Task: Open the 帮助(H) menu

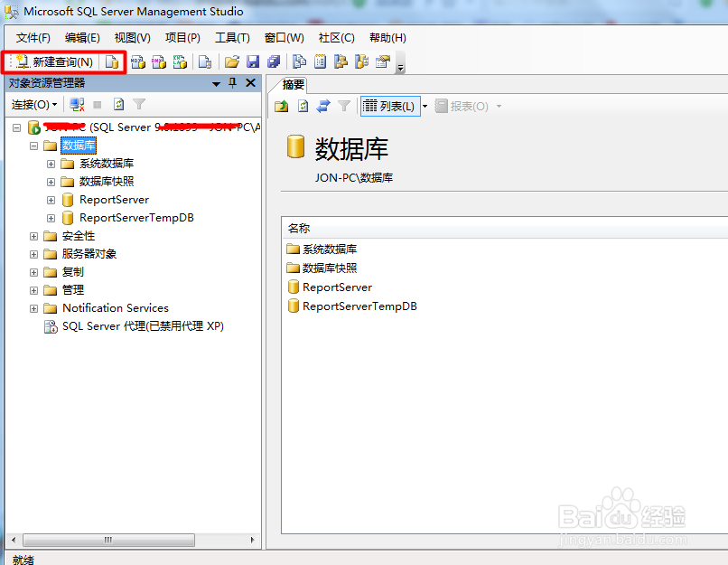Action: [x=387, y=38]
